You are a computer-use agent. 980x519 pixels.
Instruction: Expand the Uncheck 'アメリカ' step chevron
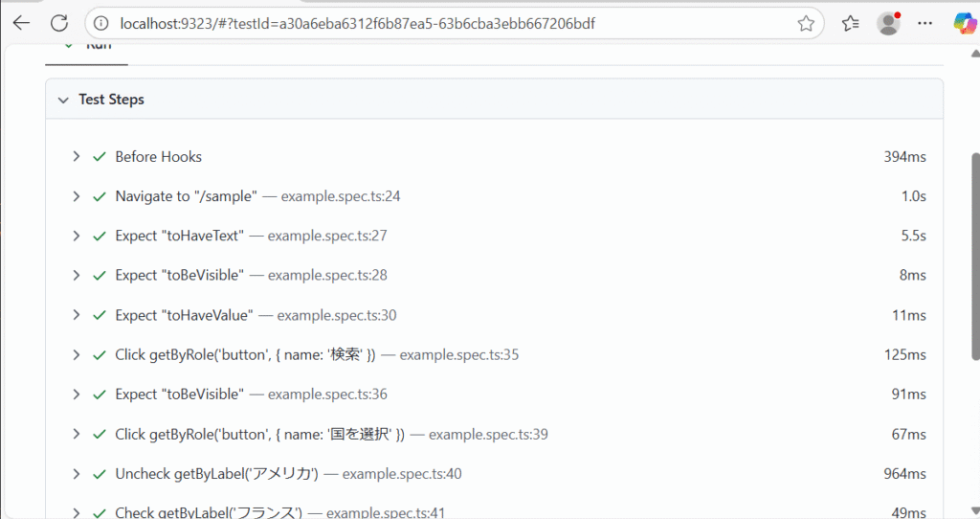[x=77, y=474]
